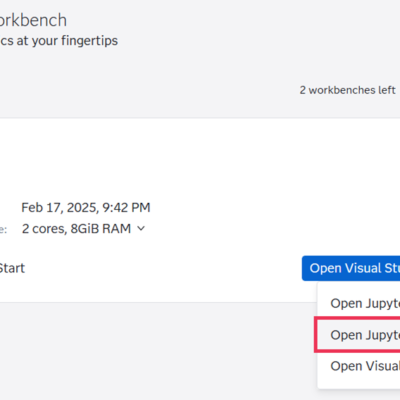The width and height of the screenshot is (400, 400).
Task: Expand the 2 cores, 8GiB RAM selector
Action: [x=83, y=229]
